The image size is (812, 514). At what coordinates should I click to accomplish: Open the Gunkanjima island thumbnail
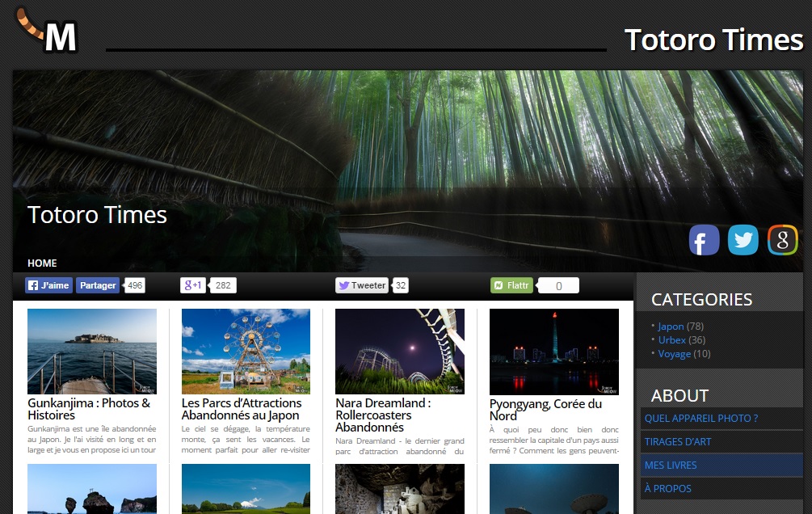pyautogui.click(x=92, y=351)
